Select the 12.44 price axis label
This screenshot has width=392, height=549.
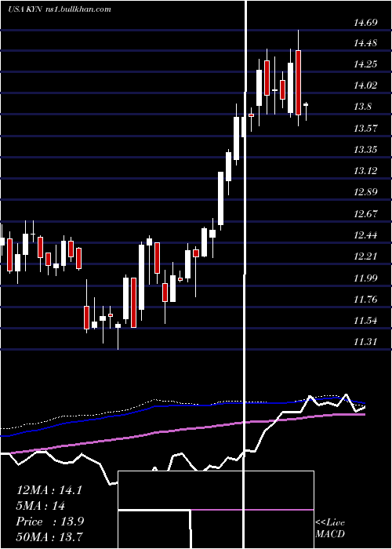(365, 235)
